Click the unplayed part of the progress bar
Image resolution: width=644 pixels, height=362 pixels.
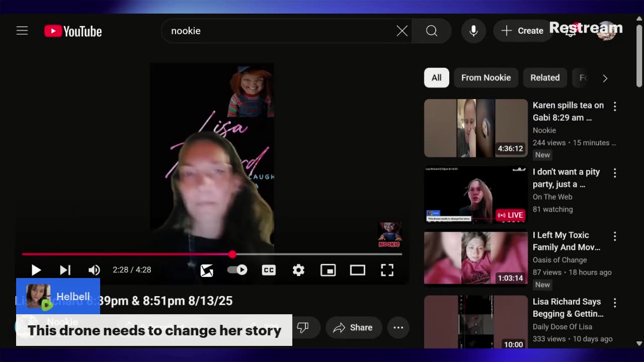(x=318, y=254)
